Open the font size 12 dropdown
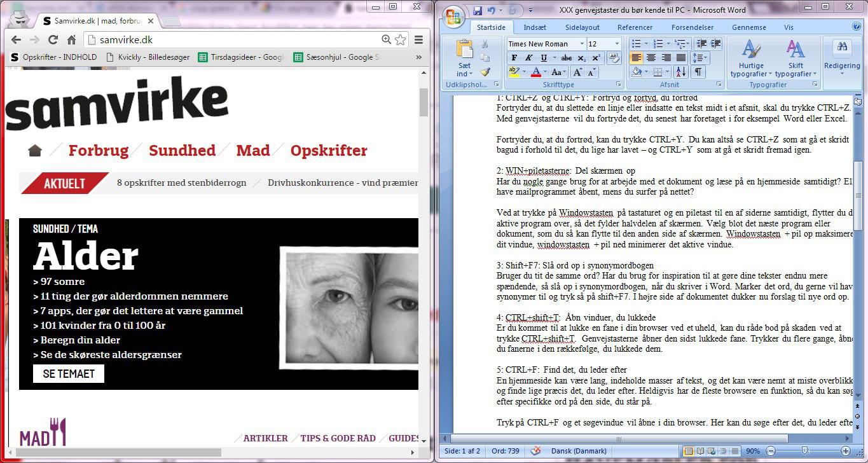 coord(617,44)
